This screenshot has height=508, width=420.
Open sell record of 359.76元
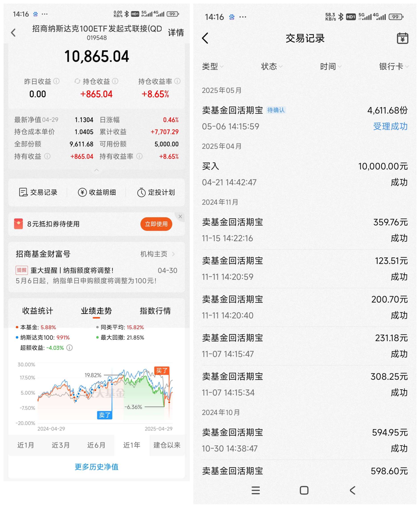305,230
